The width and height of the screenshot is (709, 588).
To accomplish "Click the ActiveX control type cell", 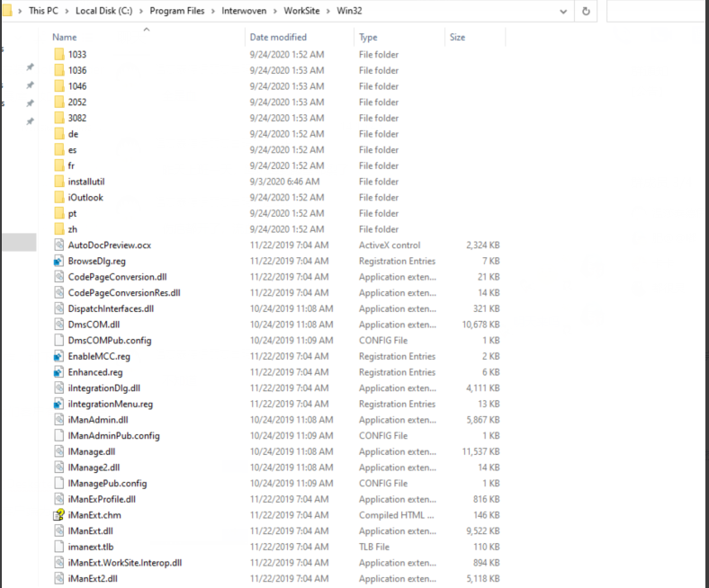I will click(x=390, y=245).
